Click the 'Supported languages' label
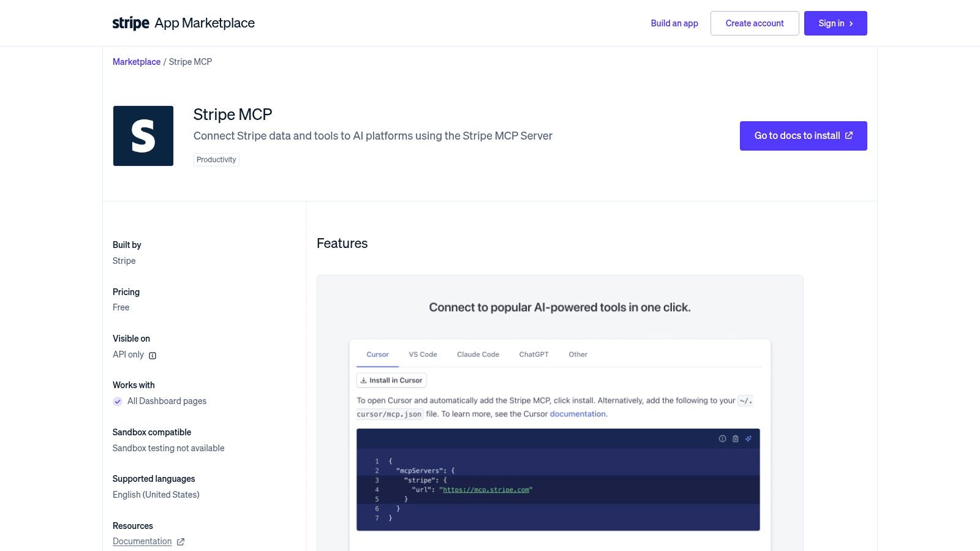The width and height of the screenshot is (980, 551). [x=154, y=479]
